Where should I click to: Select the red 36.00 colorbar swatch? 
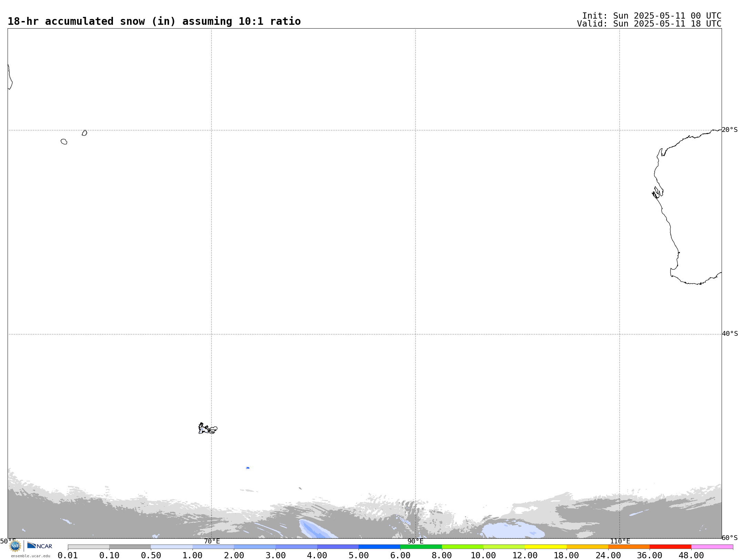click(670, 547)
